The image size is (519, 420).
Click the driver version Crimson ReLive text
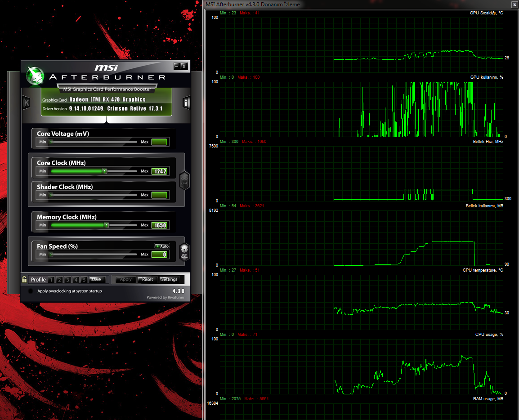pos(116,108)
